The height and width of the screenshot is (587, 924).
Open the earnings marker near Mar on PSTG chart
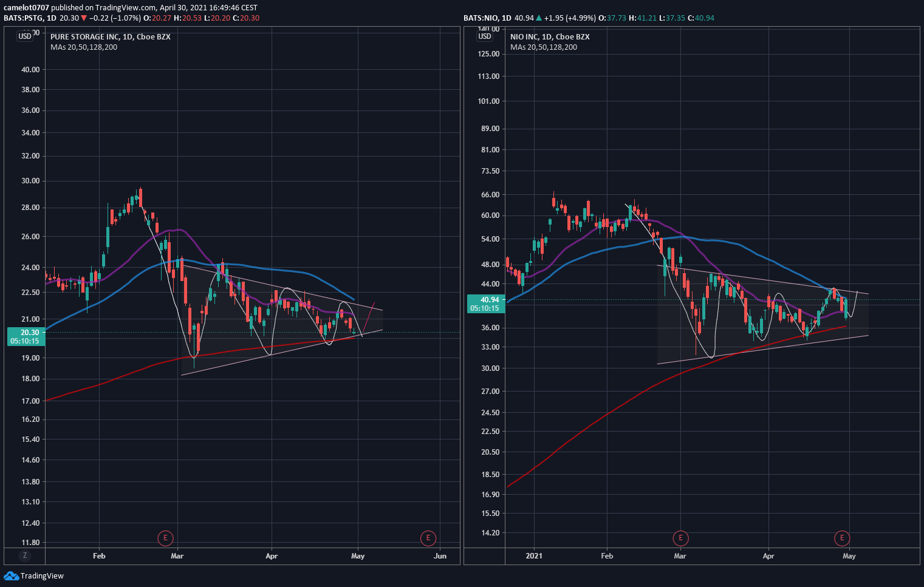click(x=165, y=538)
